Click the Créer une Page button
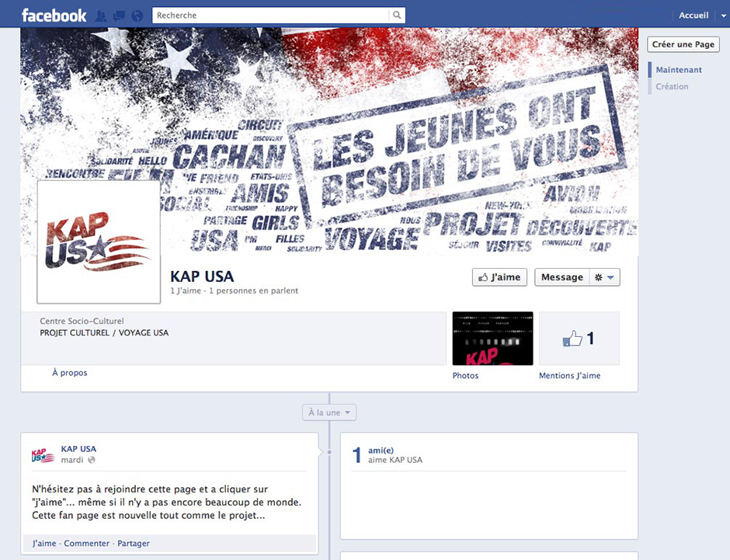This screenshot has height=560, width=730. 683,44
